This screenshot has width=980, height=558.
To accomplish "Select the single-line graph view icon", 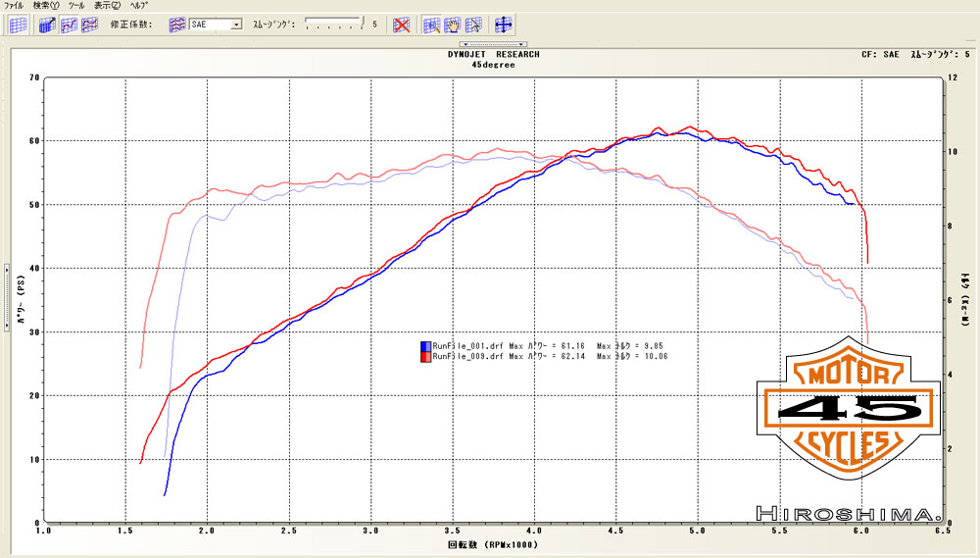I will click(69, 25).
